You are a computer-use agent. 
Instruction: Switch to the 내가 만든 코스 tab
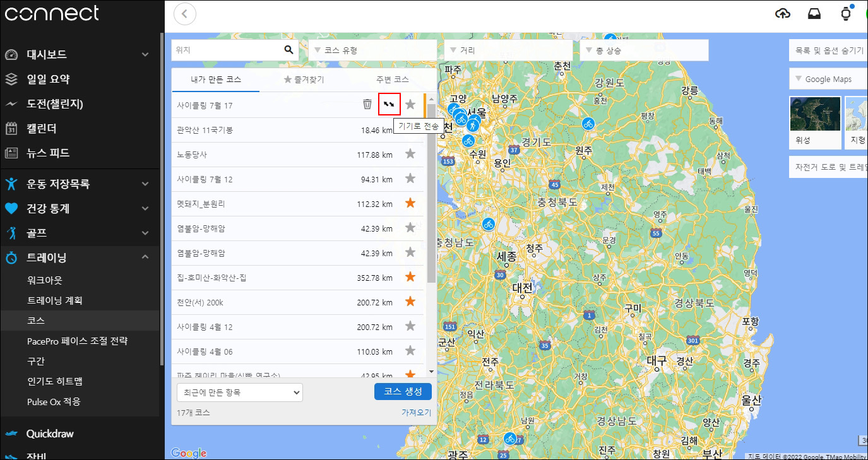tap(216, 80)
